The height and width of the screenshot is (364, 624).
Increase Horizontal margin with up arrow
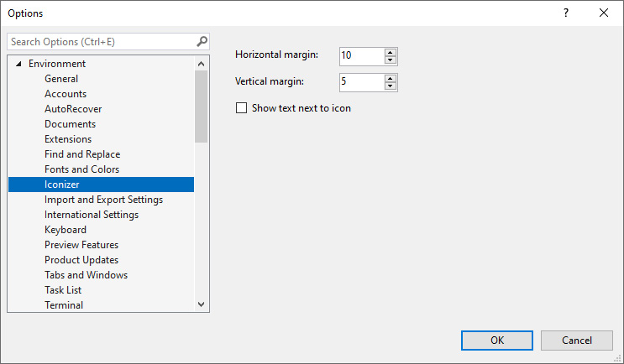click(x=391, y=53)
